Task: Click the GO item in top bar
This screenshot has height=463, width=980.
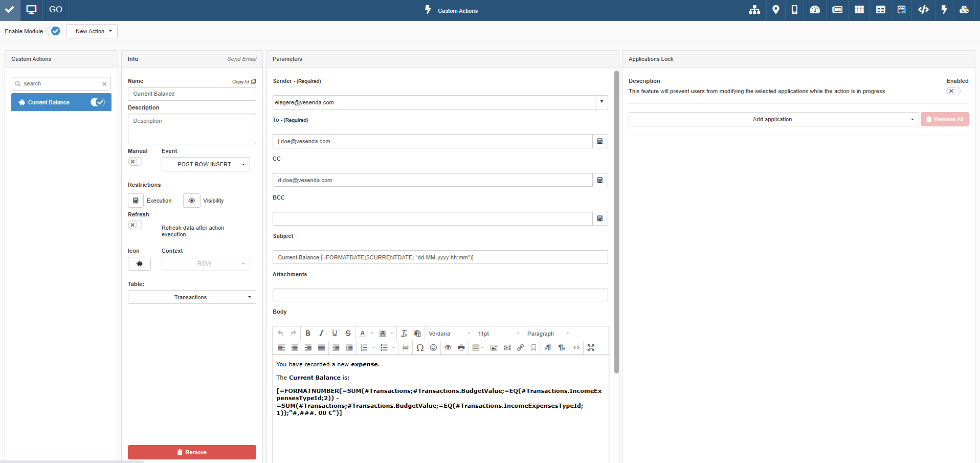Action: pos(56,10)
